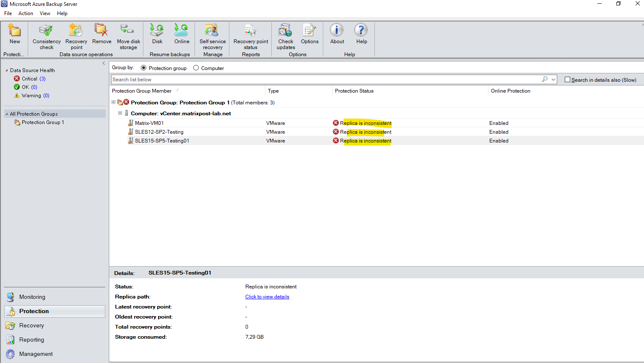Click the Help toolbar icon

361,30
